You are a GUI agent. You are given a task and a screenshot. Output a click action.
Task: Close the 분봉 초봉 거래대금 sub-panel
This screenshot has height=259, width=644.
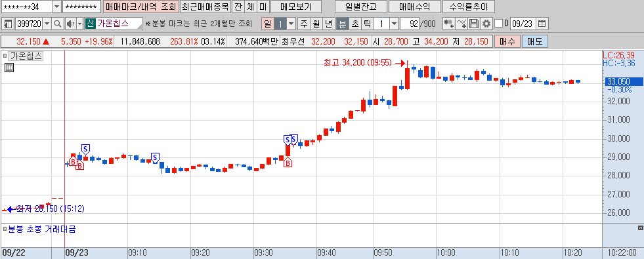[640, 228]
